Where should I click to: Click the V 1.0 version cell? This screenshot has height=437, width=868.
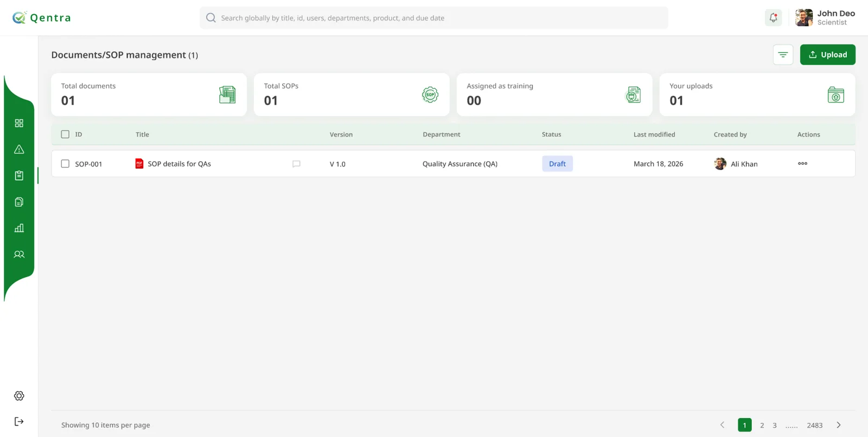coord(337,164)
